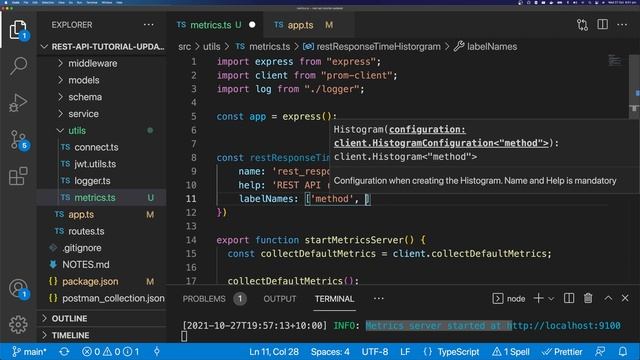640x360 pixels.
Task: Click the feedback icon in status bar
Action: click(x=600, y=352)
